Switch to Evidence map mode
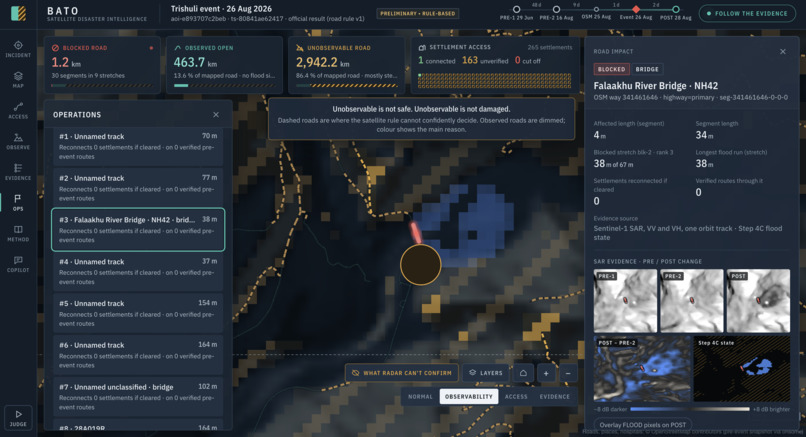 [x=555, y=396]
